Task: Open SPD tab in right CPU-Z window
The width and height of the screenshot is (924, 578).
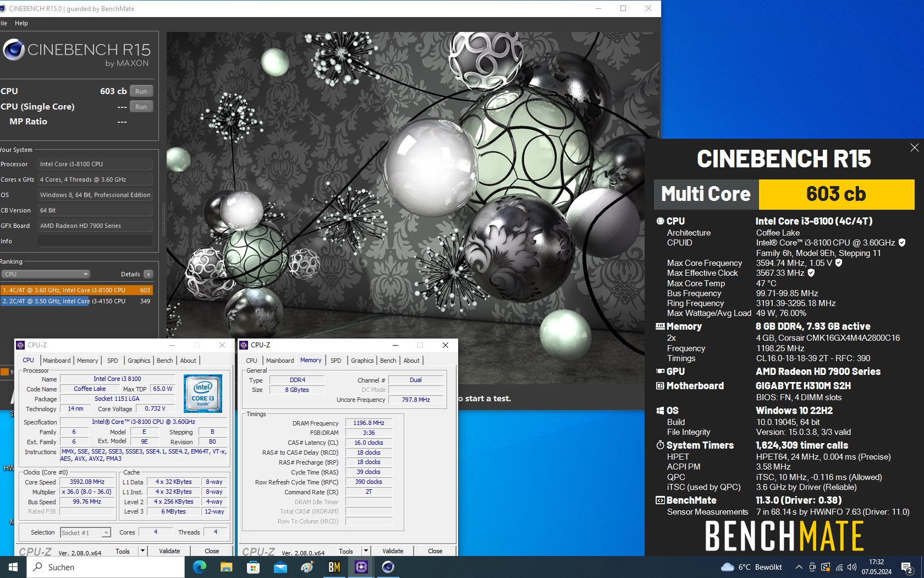Action: click(336, 361)
